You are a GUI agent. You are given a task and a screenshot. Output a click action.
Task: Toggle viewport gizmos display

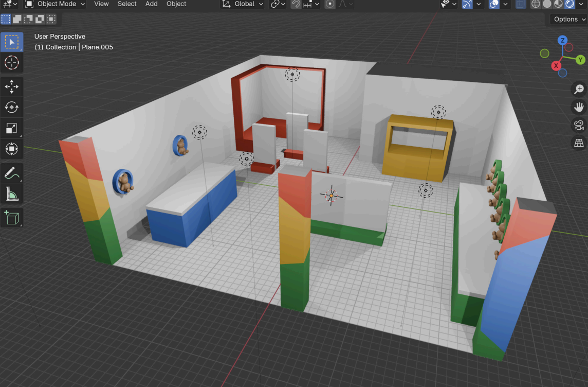coord(467,4)
